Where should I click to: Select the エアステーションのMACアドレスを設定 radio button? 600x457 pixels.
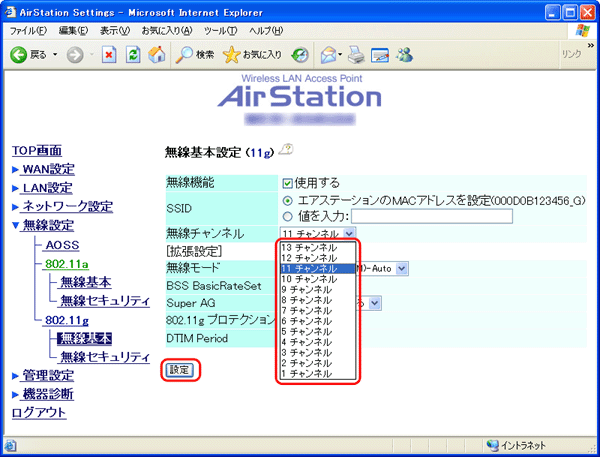coord(287,201)
